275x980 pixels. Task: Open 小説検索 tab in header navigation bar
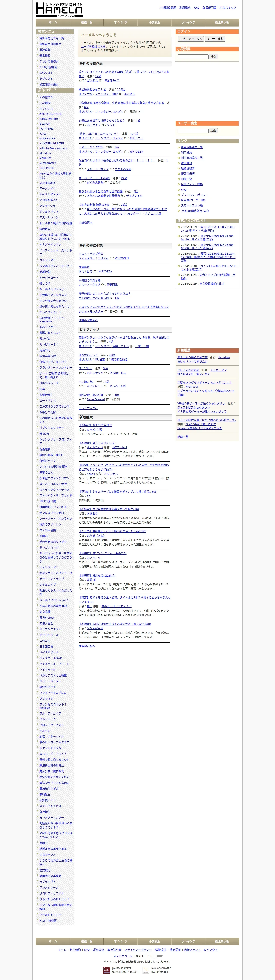tap(154, 22)
